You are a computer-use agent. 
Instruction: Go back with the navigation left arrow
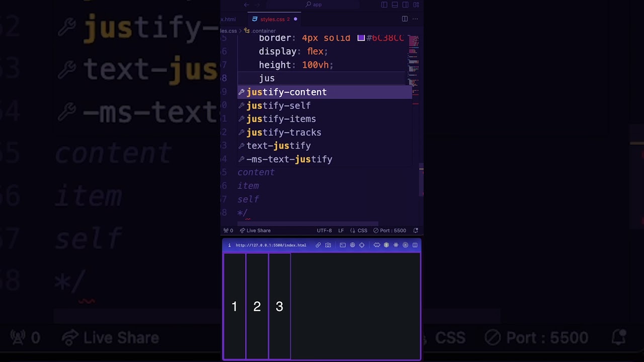(247, 5)
